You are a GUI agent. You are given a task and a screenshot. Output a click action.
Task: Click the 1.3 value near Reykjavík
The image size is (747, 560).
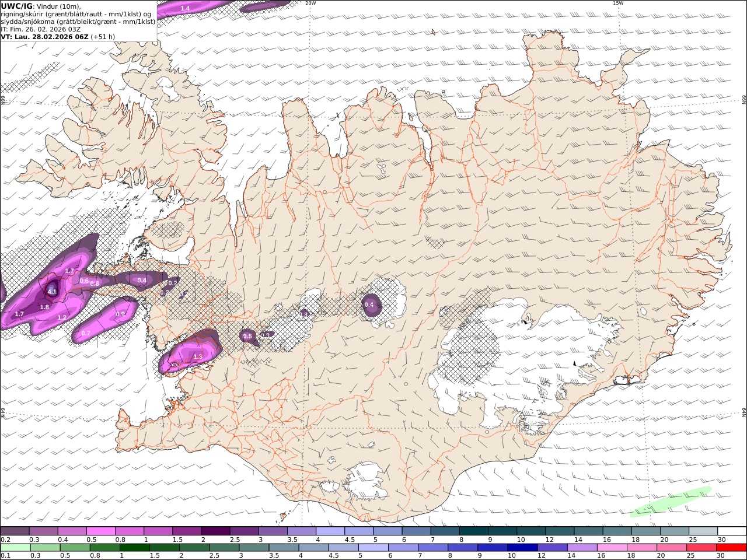(x=197, y=356)
